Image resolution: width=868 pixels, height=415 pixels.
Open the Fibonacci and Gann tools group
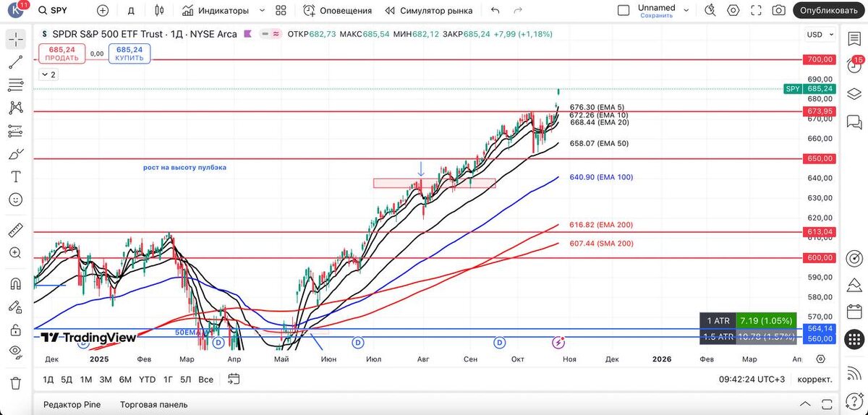pyautogui.click(x=15, y=85)
